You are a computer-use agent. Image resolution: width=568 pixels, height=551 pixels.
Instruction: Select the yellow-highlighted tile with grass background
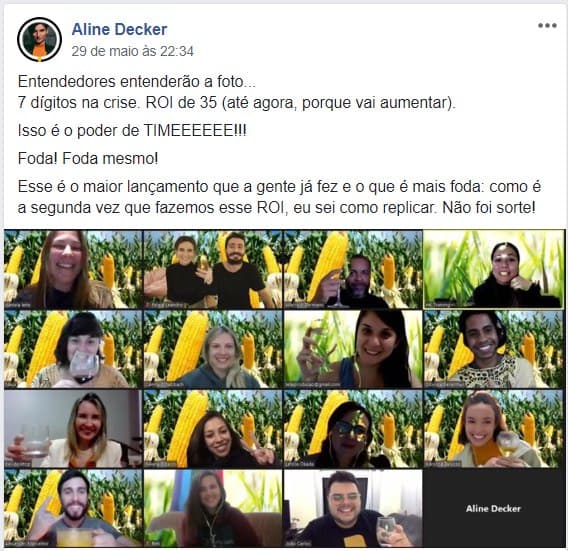(493, 269)
